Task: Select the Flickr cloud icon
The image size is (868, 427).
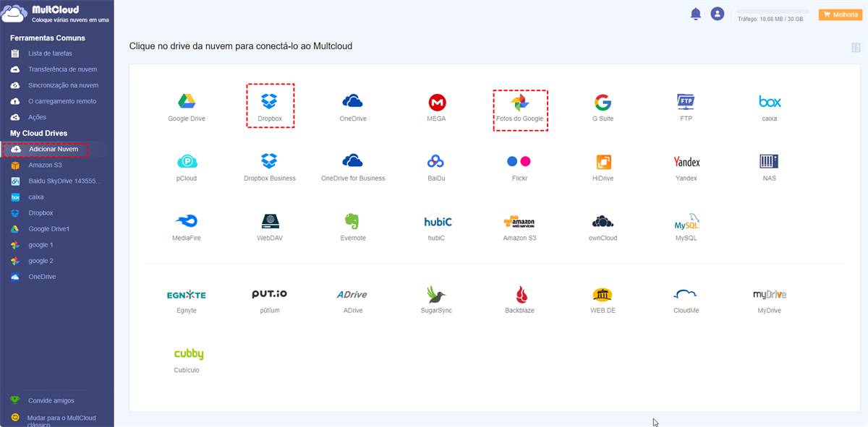Action: point(519,162)
